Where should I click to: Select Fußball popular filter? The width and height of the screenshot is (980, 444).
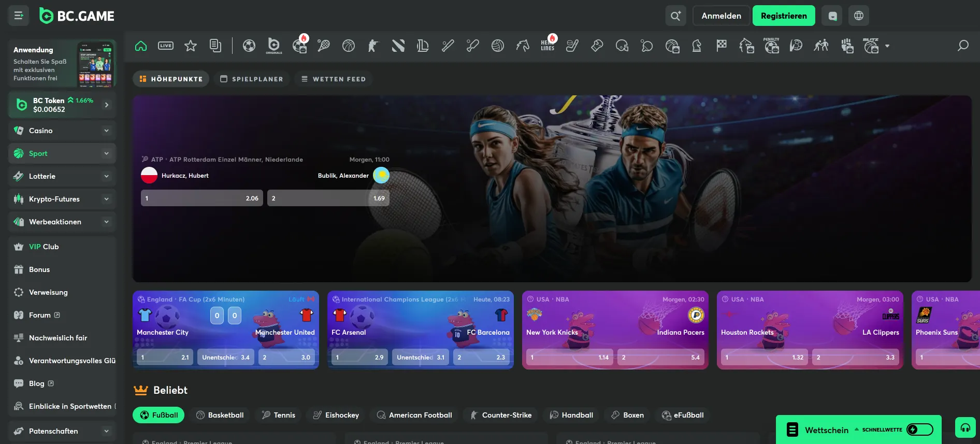[x=158, y=415]
